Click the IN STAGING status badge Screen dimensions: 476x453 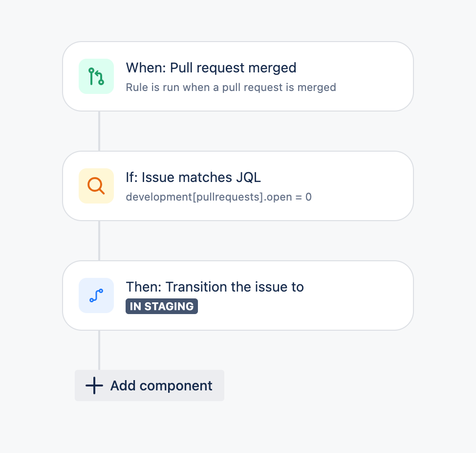[162, 306]
